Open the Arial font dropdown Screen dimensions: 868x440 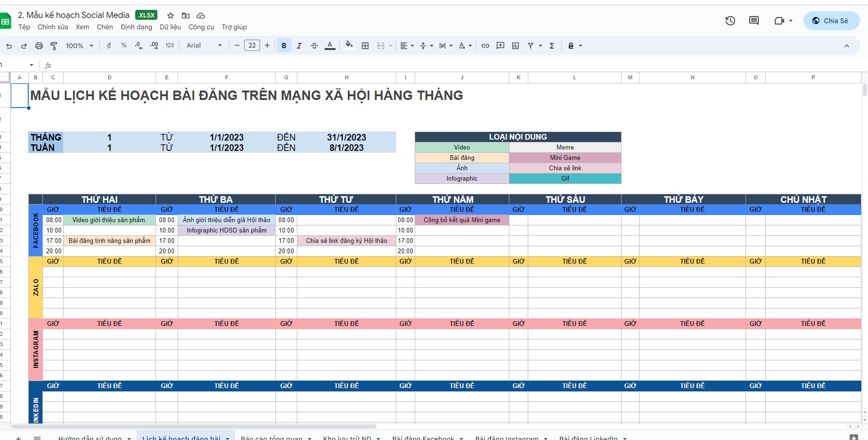(x=204, y=45)
